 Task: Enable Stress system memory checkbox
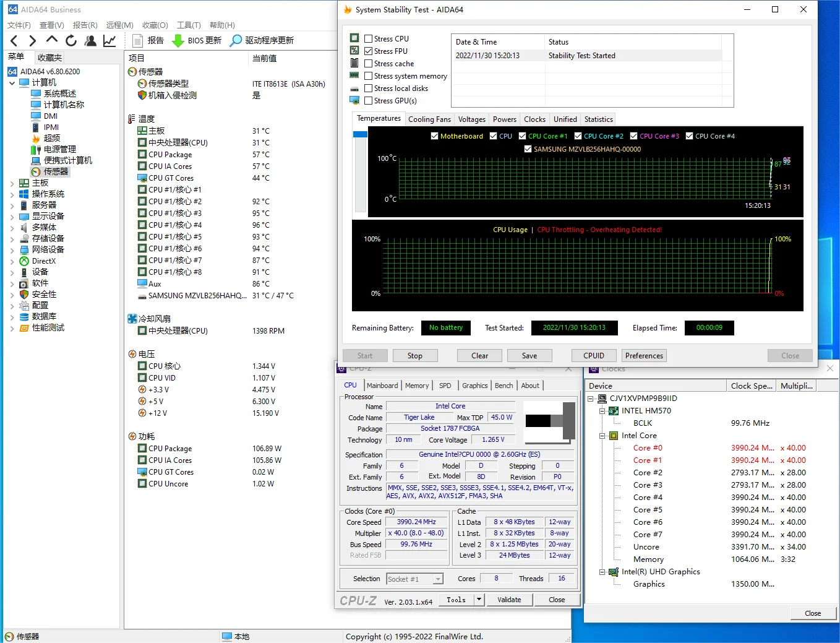pyautogui.click(x=369, y=76)
